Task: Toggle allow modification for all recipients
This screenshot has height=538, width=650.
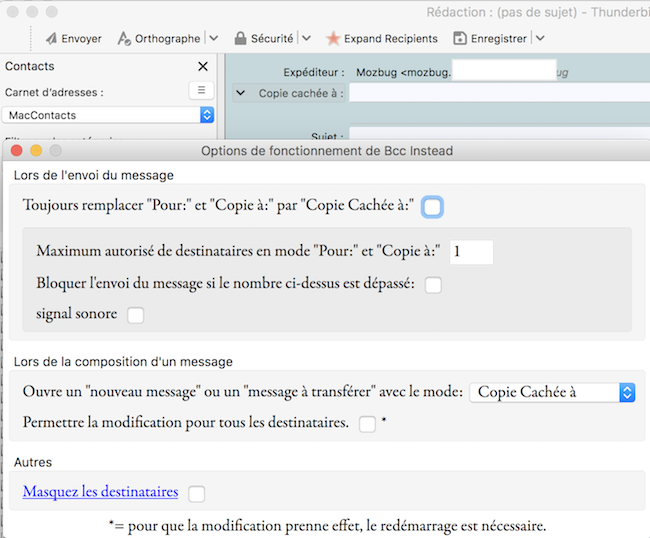Action: tap(367, 424)
